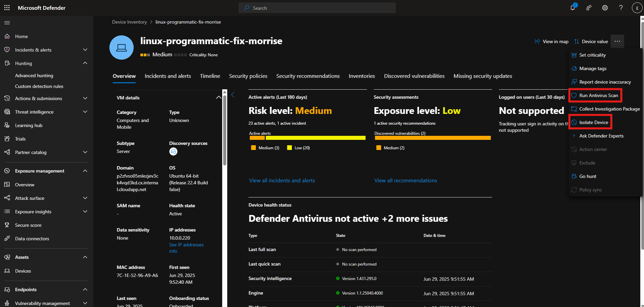
Task: Open the Inventories tab
Action: pos(362,76)
